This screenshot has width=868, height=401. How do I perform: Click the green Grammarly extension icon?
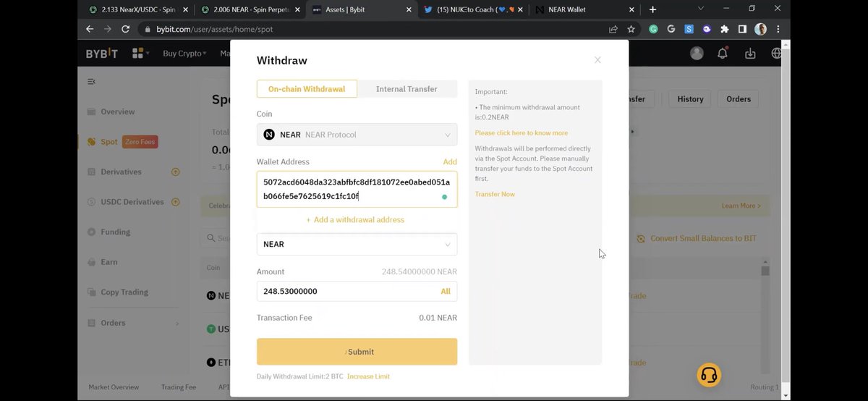(x=653, y=30)
